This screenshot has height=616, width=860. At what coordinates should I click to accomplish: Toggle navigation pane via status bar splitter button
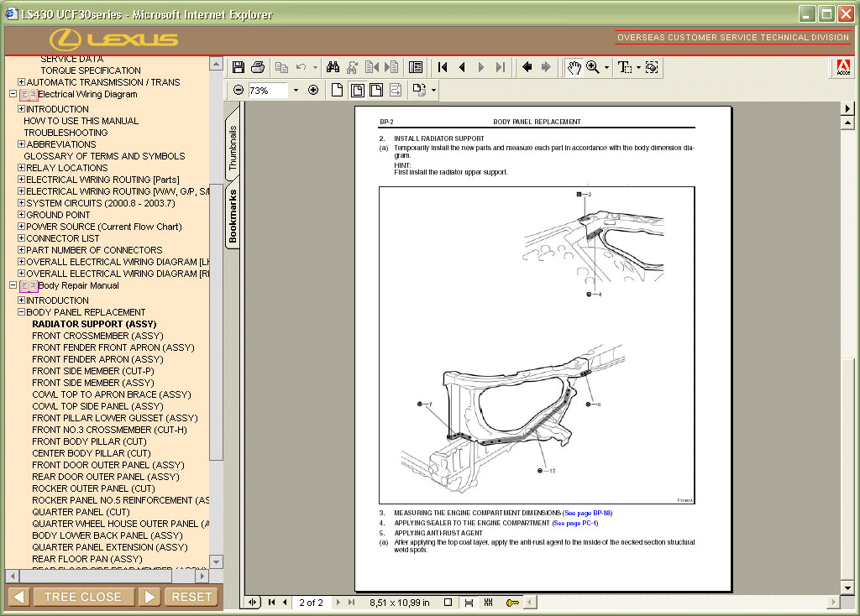point(252,603)
